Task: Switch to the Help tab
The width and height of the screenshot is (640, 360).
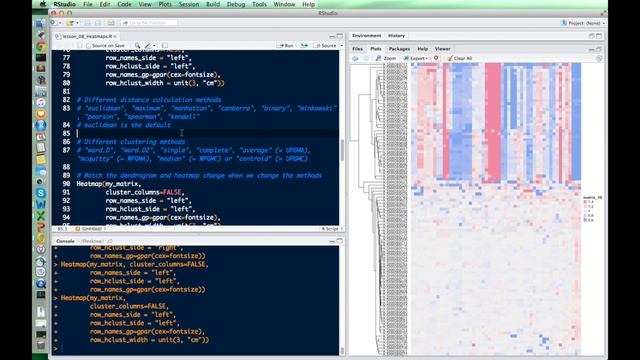Action: (422, 49)
